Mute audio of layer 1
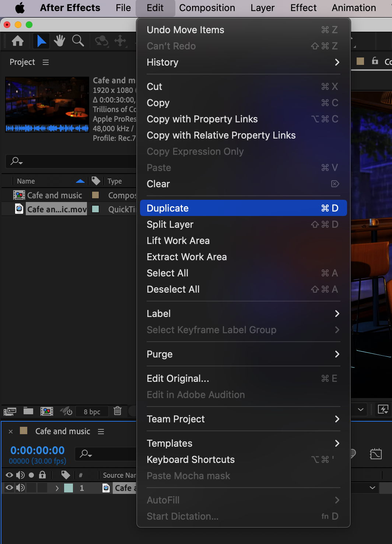The image size is (392, 544). coord(20,488)
